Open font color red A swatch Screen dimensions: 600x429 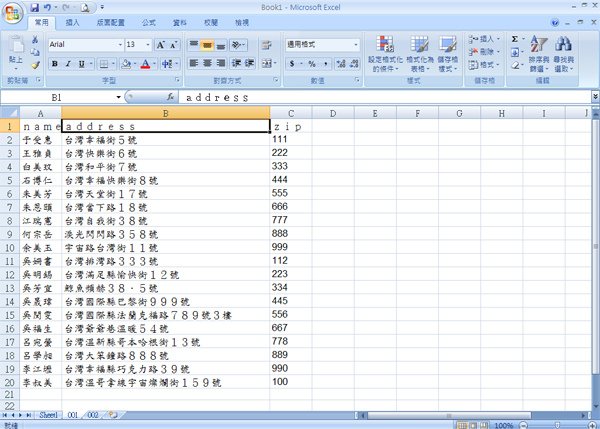tap(145, 64)
